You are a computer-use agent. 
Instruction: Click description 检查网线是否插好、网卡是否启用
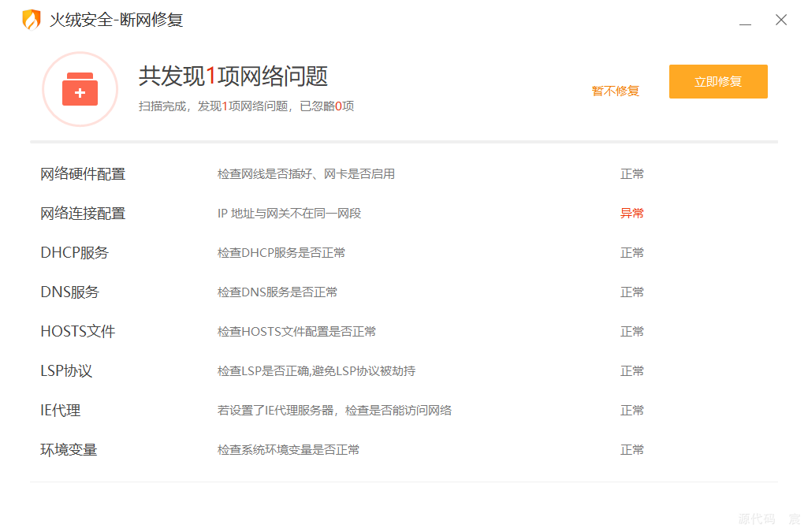click(x=306, y=174)
